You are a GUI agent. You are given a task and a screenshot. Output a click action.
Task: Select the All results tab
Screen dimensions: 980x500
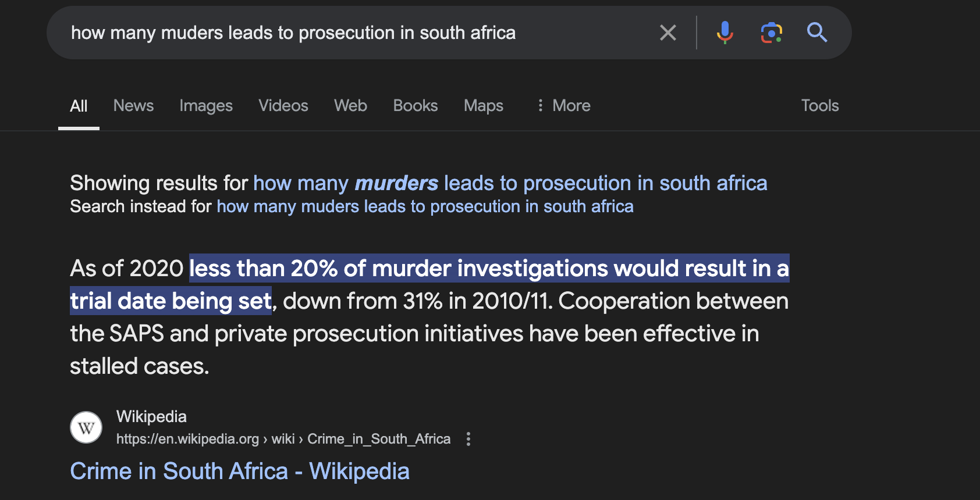pos(79,106)
